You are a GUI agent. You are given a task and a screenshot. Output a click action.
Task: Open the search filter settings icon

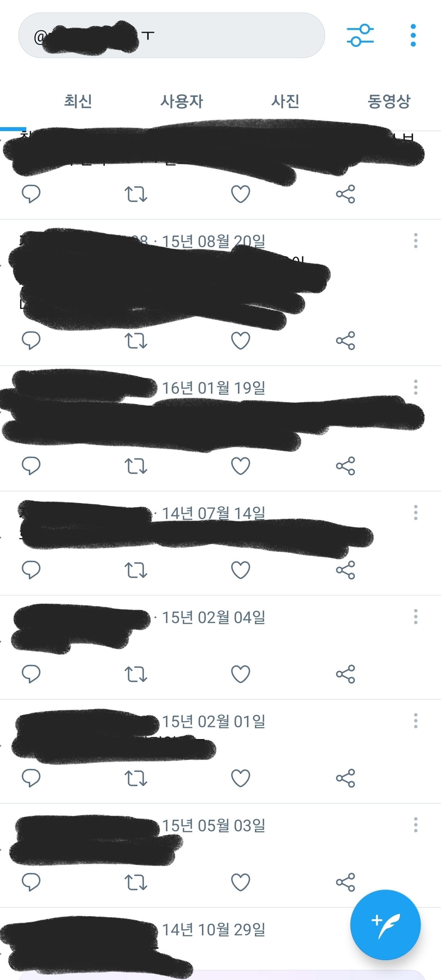(x=360, y=35)
